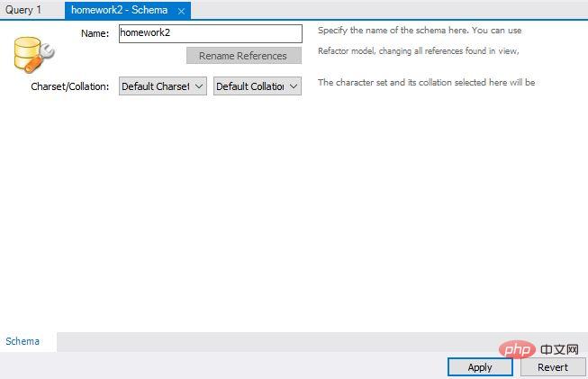The height and width of the screenshot is (379, 588).
Task: Click the gray bar beside the bottom Schema tab
Action: tap(270, 341)
